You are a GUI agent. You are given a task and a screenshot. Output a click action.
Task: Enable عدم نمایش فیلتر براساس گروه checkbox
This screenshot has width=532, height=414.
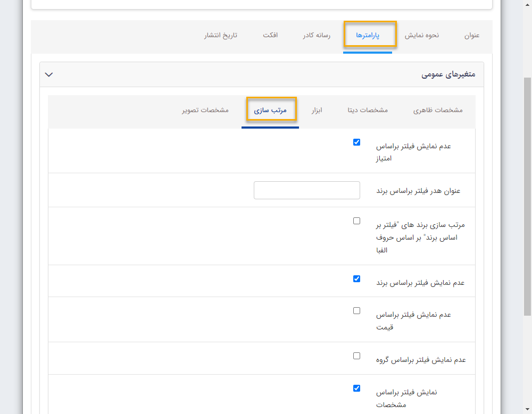pyautogui.click(x=356, y=356)
